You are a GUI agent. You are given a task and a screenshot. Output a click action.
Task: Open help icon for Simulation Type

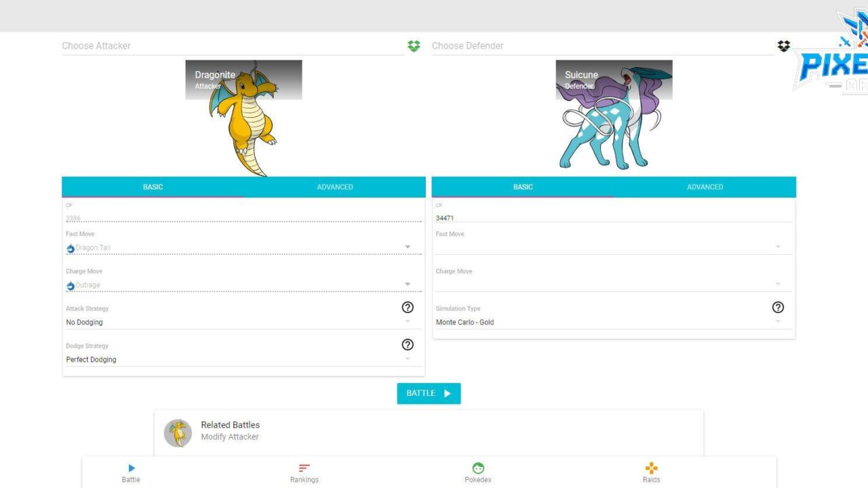pyautogui.click(x=778, y=307)
